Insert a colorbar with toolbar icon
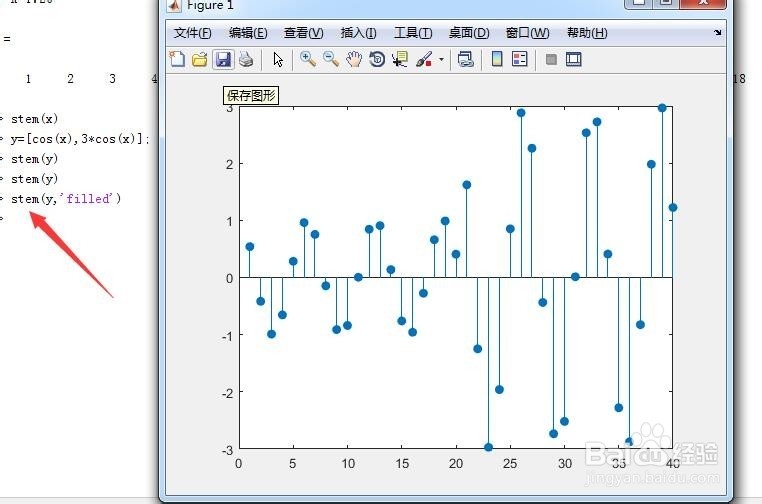 [x=497, y=59]
